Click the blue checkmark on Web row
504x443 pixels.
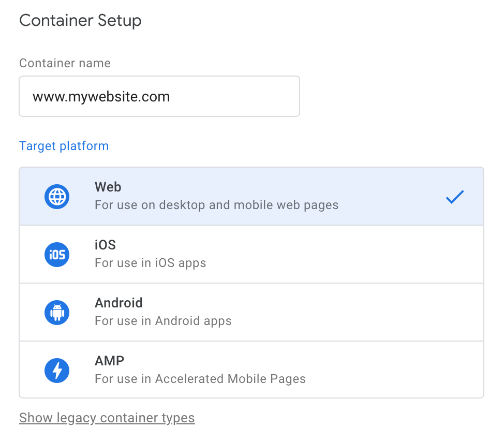click(x=455, y=197)
